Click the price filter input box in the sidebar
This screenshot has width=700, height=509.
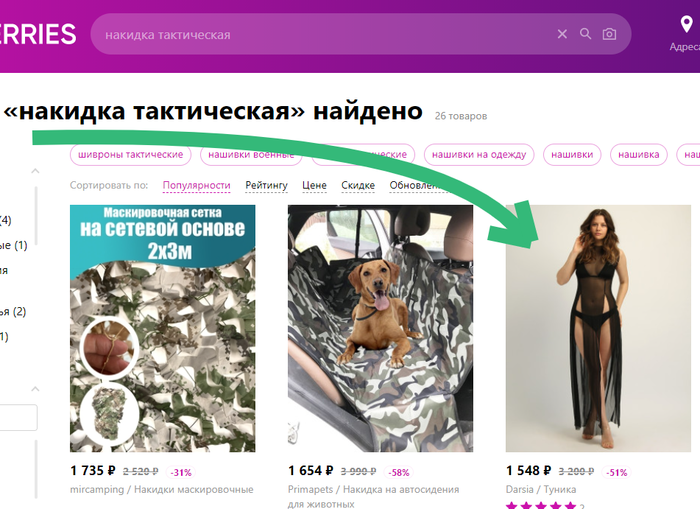point(18,417)
